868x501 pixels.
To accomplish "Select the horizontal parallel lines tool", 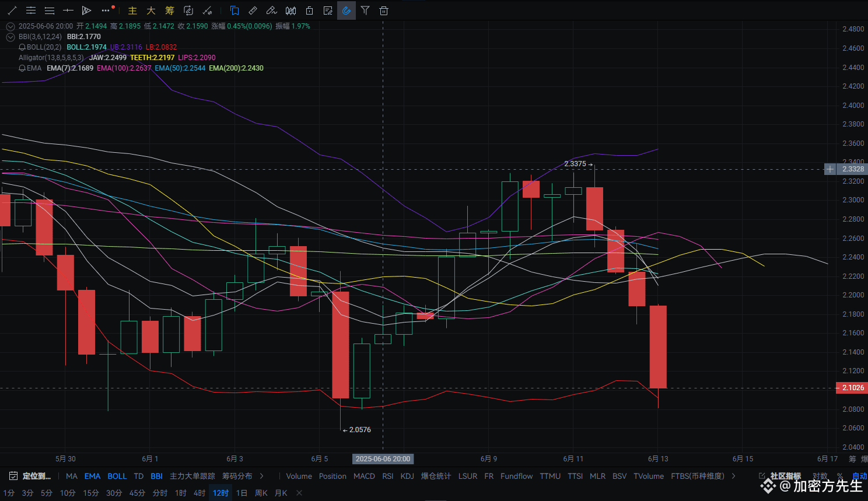I will click(x=31, y=10).
